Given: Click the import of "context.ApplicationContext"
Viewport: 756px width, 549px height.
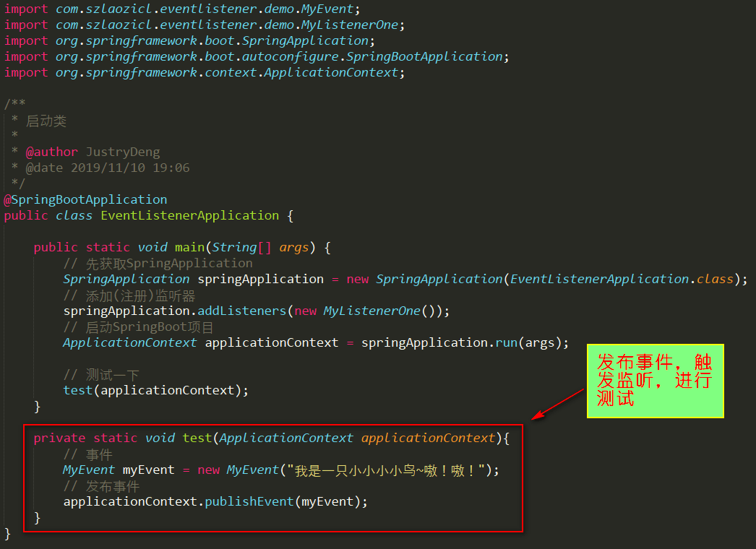Looking at the screenshot, I should 205,73.
